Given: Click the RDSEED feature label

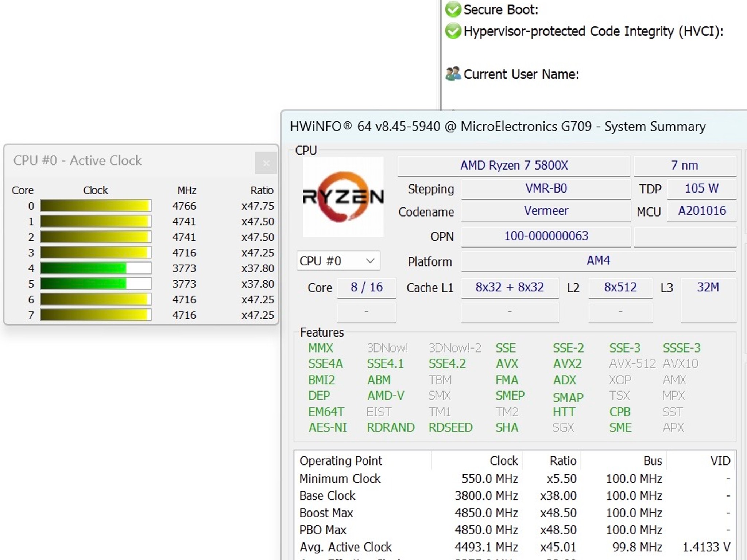Looking at the screenshot, I should [450, 427].
